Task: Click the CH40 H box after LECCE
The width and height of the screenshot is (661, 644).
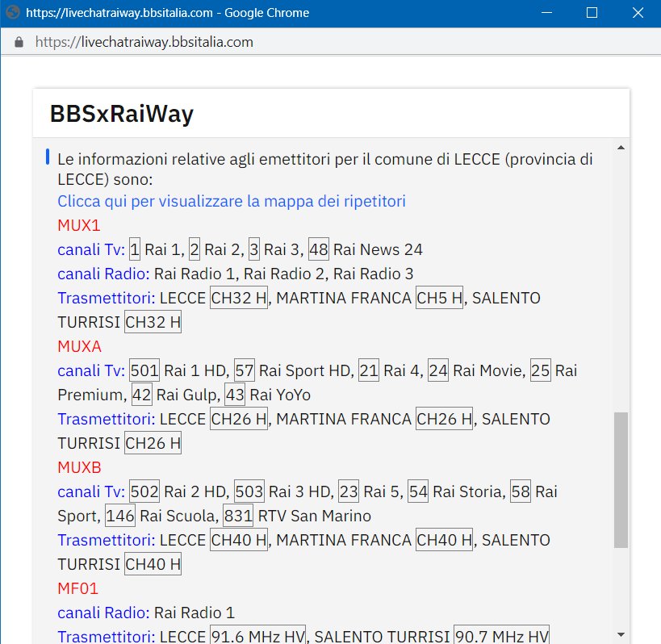Action: (x=239, y=540)
